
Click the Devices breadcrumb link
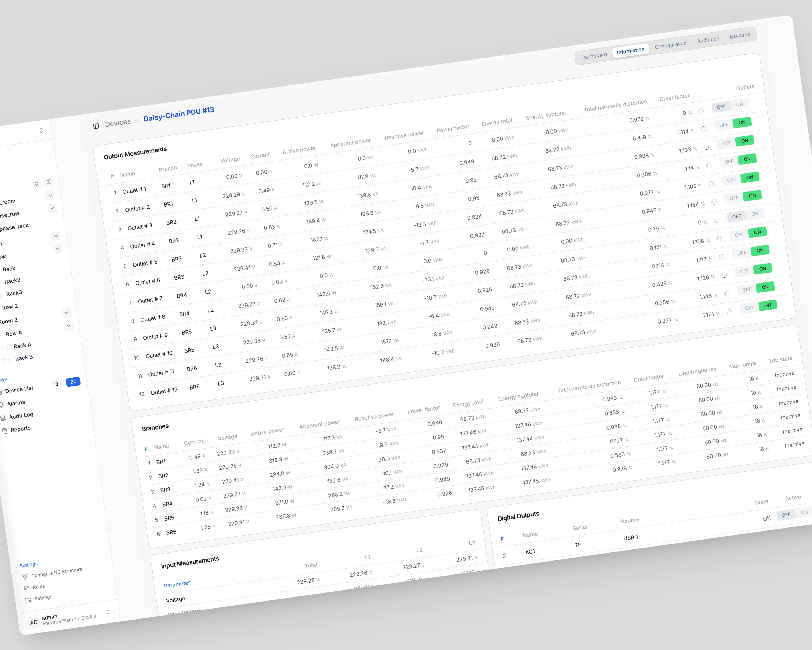click(118, 123)
